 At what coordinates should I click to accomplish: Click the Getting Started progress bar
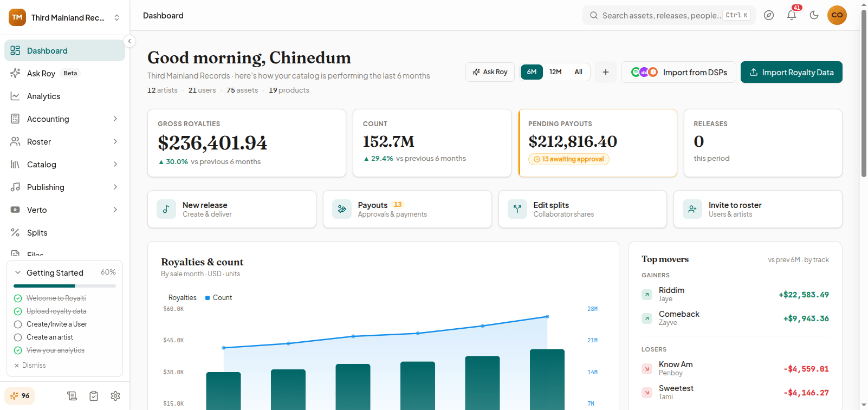pyautogui.click(x=64, y=286)
